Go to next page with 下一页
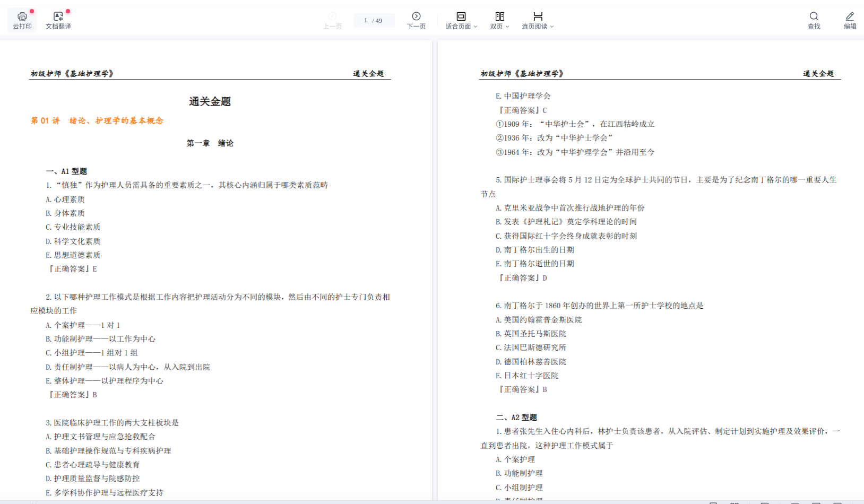The height and width of the screenshot is (504, 864). pos(416,20)
